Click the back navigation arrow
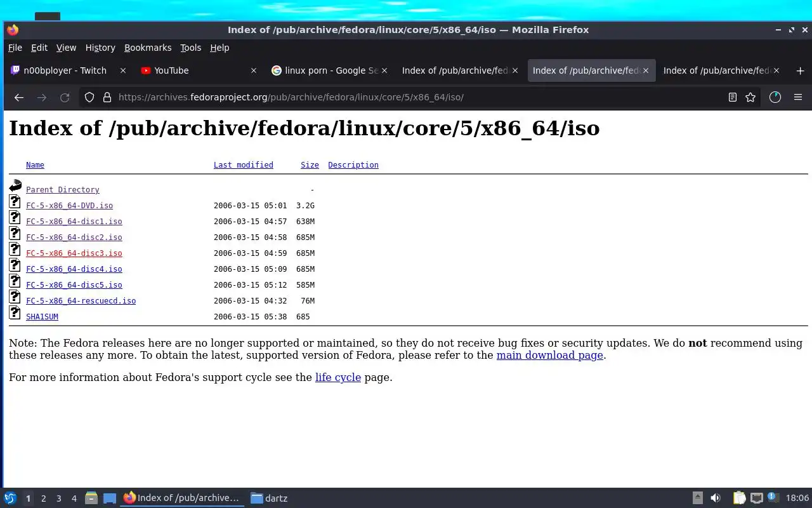The height and width of the screenshot is (508, 812). tap(19, 97)
